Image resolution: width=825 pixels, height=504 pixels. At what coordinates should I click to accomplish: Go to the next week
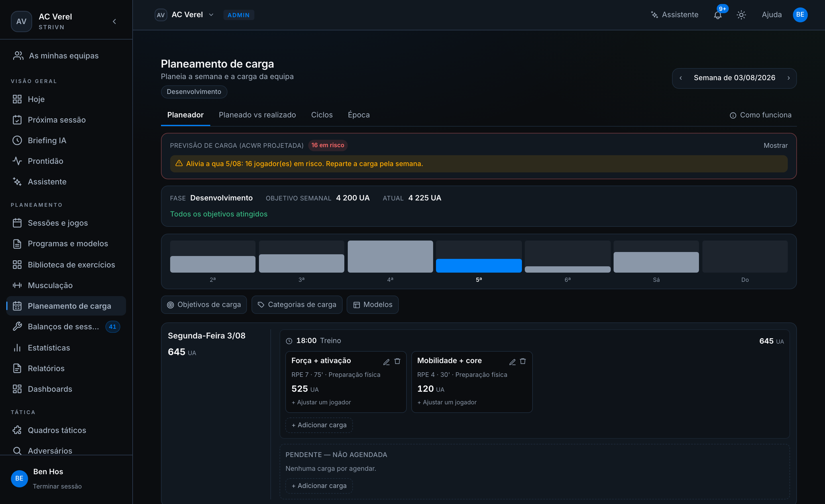coord(789,78)
